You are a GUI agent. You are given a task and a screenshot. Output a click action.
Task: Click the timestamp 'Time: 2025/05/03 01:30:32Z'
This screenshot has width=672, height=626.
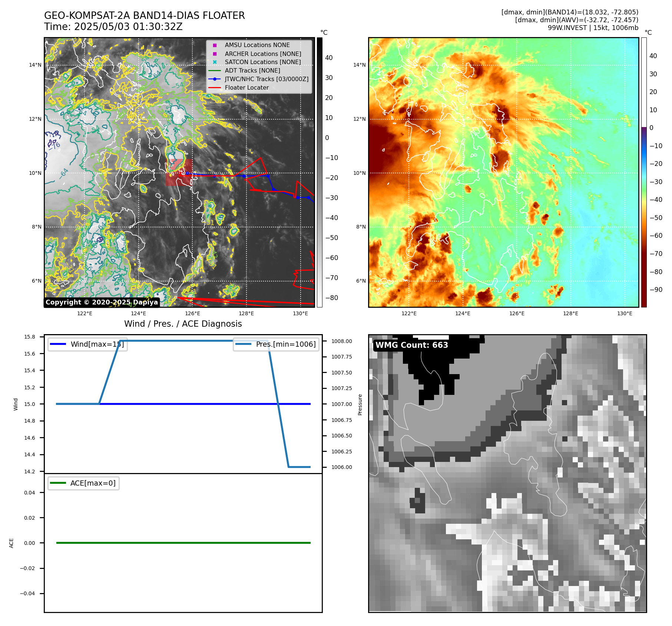[x=113, y=27]
